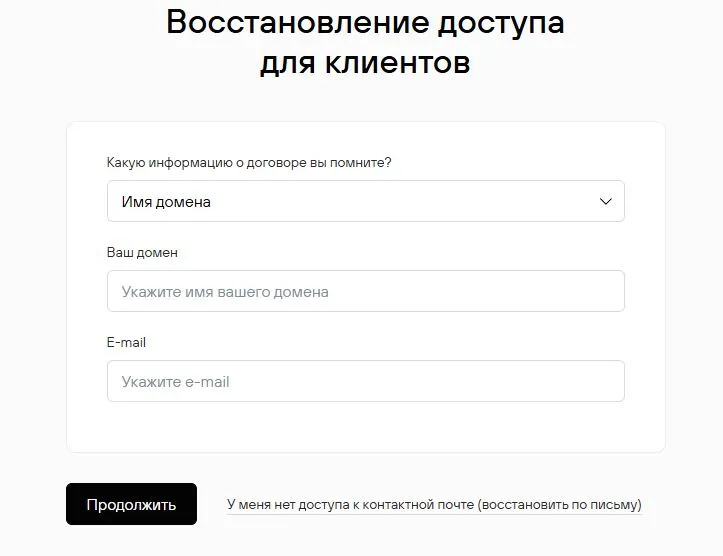Screen dimensions: 723x556
Task: Click the "Ваш домен" input field
Action: coord(365,291)
